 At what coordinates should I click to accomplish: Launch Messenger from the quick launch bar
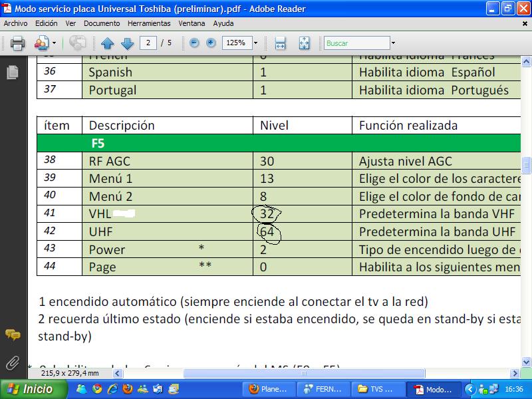[82, 389]
